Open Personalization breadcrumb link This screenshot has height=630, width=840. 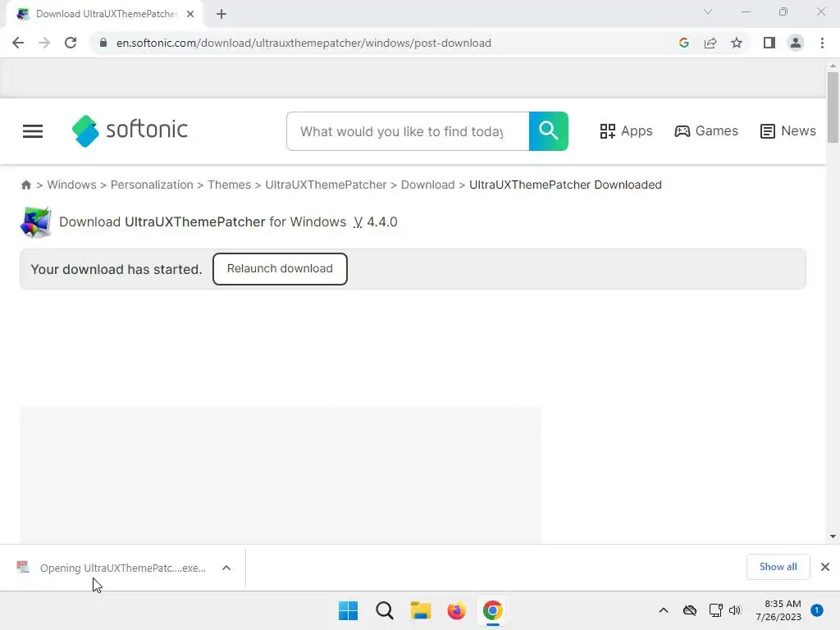(152, 185)
